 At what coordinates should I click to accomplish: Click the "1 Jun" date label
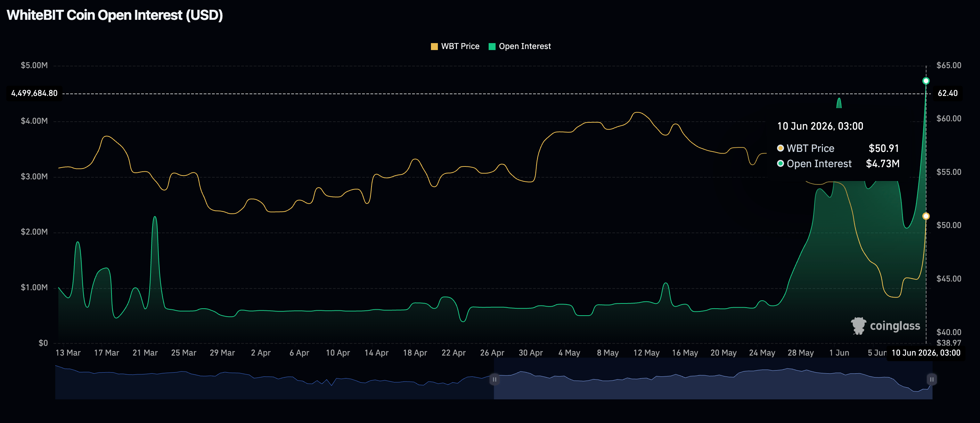tap(839, 353)
